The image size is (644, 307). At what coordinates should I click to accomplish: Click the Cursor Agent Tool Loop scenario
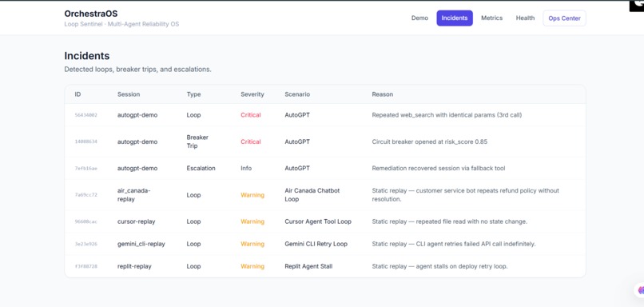318,221
